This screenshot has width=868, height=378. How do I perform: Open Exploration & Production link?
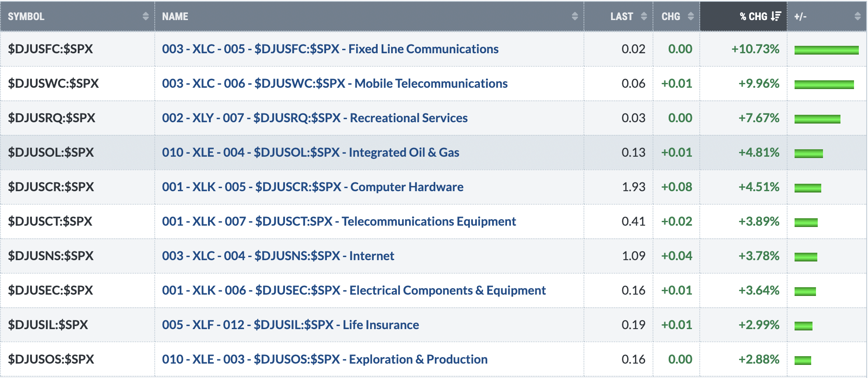tap(325, 359)
